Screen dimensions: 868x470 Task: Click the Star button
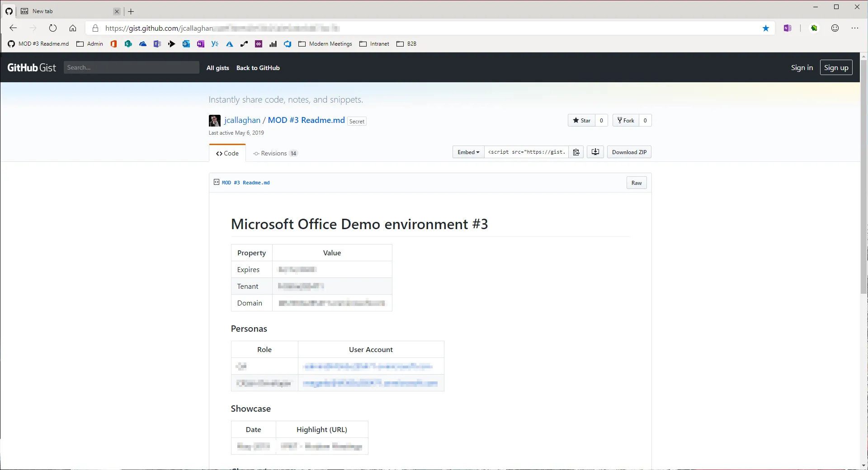(582, 120)
